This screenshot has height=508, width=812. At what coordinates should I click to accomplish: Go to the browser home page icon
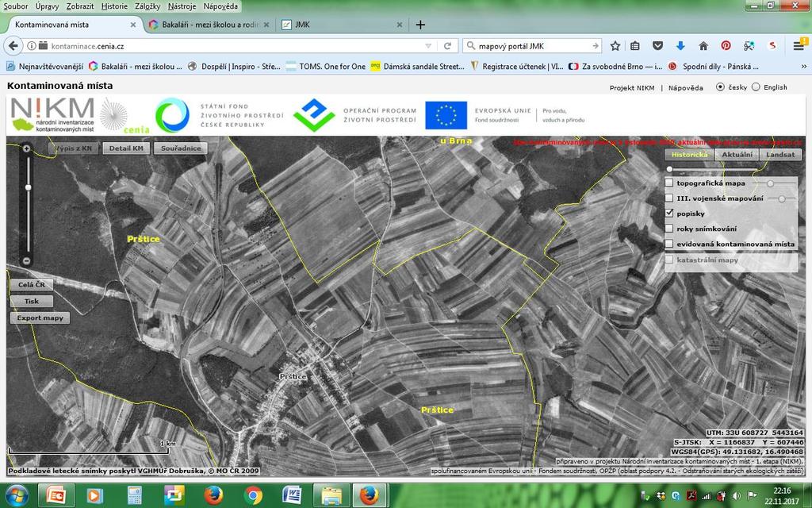coord(703,46)
